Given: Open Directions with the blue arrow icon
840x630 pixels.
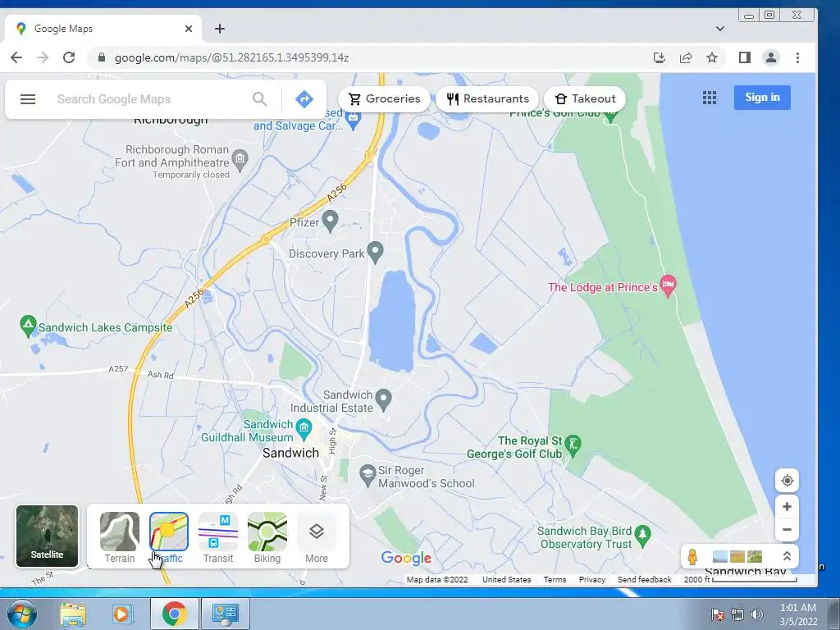Looking at the screenshot, I should point(304,99).
